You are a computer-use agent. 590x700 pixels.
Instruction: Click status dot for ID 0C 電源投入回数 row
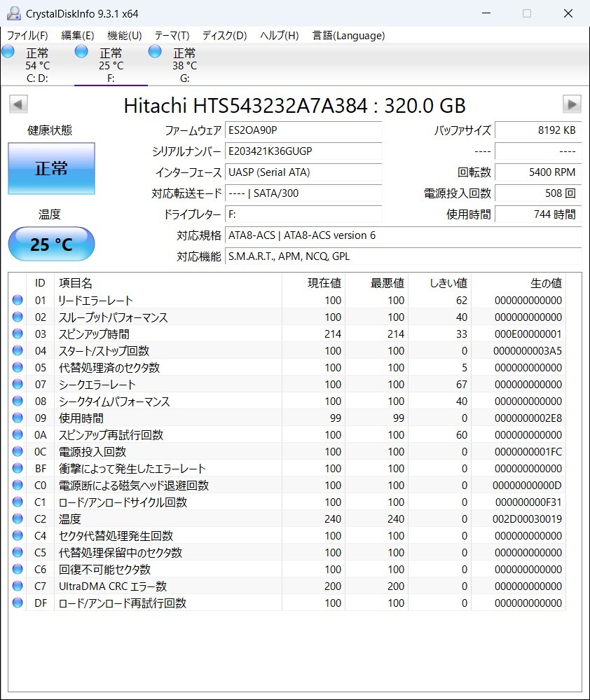tap(18, 451)
